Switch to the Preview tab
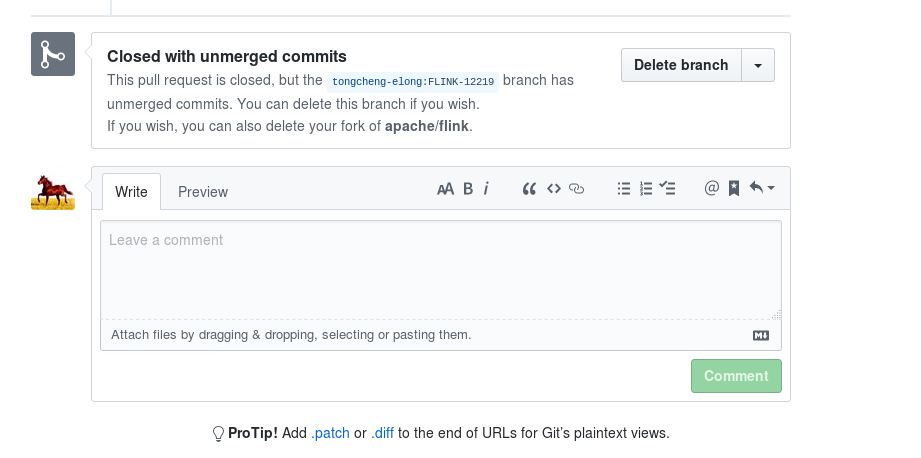 [203, 192]
